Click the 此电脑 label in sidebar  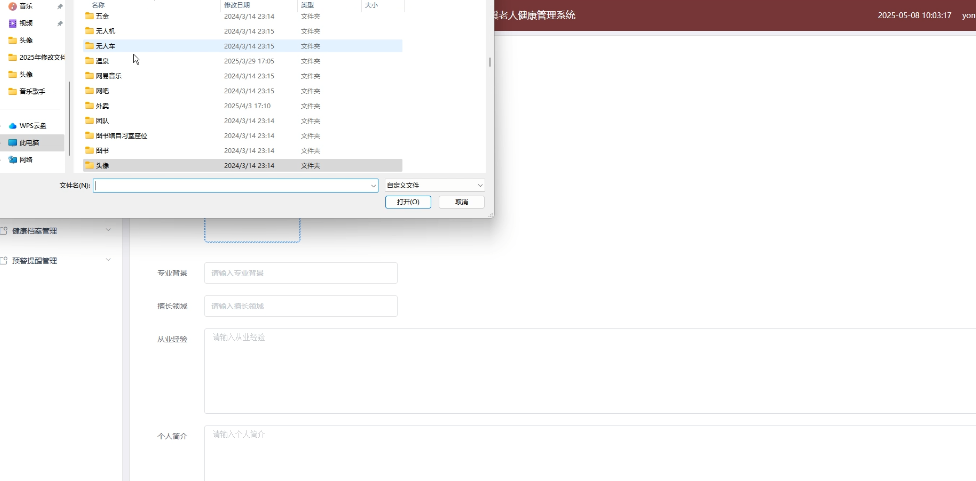pos(29,142)
